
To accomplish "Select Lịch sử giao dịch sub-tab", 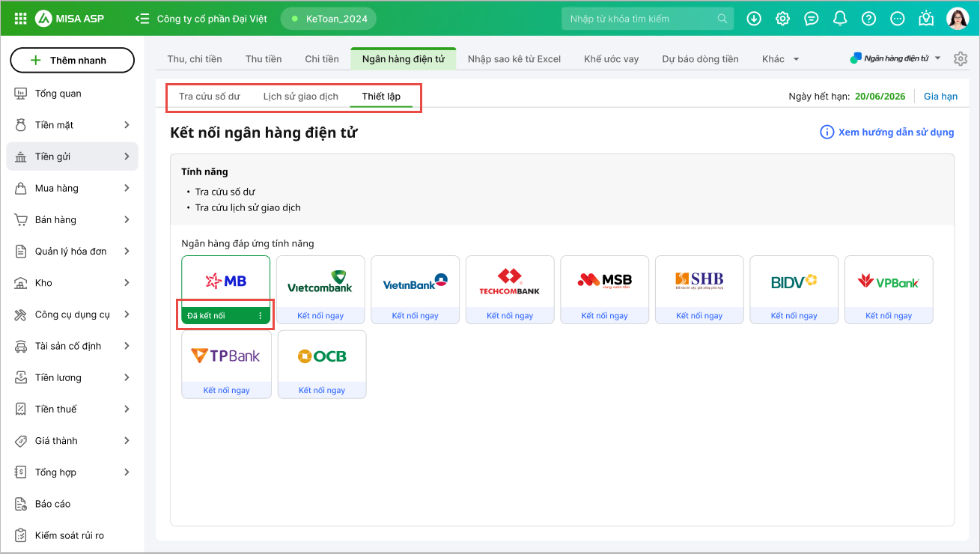I will [301, 97].
